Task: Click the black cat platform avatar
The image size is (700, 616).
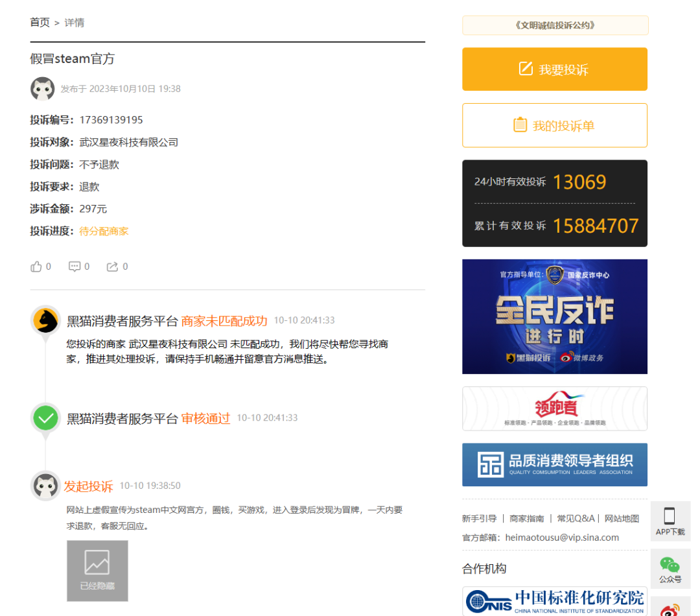Action: 45,320
